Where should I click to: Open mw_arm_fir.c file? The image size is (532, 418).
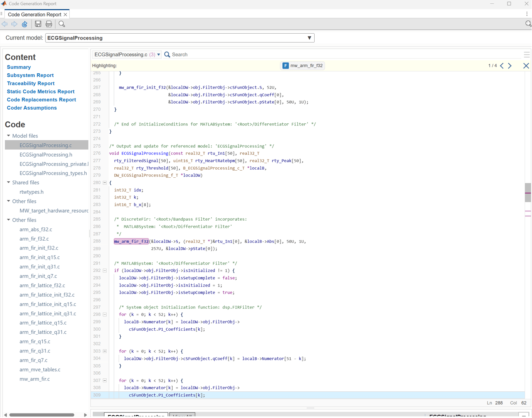34,379
